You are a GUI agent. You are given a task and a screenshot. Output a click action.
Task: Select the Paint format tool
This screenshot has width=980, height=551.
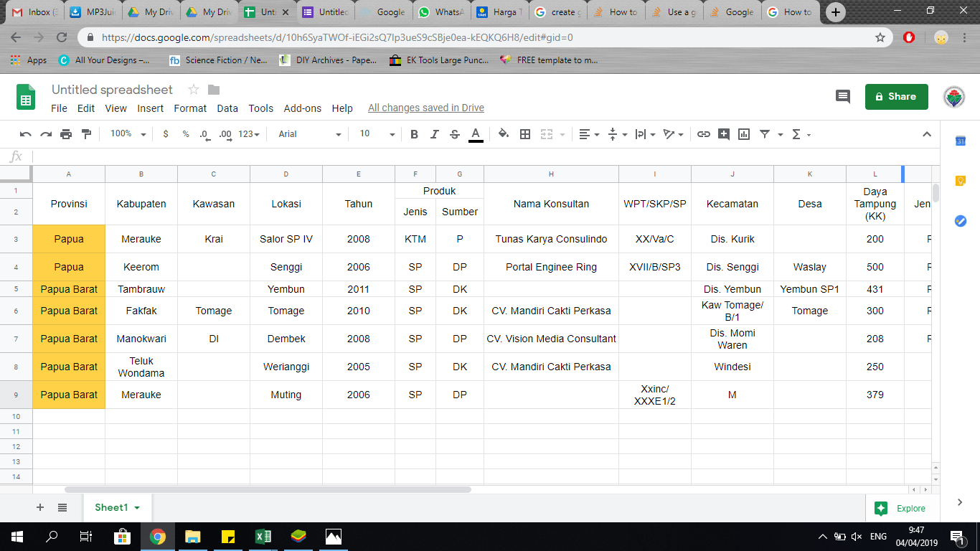click(x=87, y=134)
